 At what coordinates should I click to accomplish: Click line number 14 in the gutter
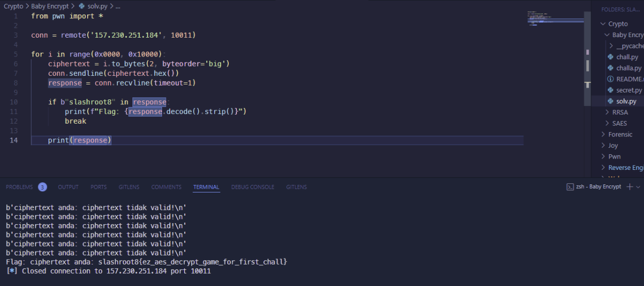[x=13, y=140]
